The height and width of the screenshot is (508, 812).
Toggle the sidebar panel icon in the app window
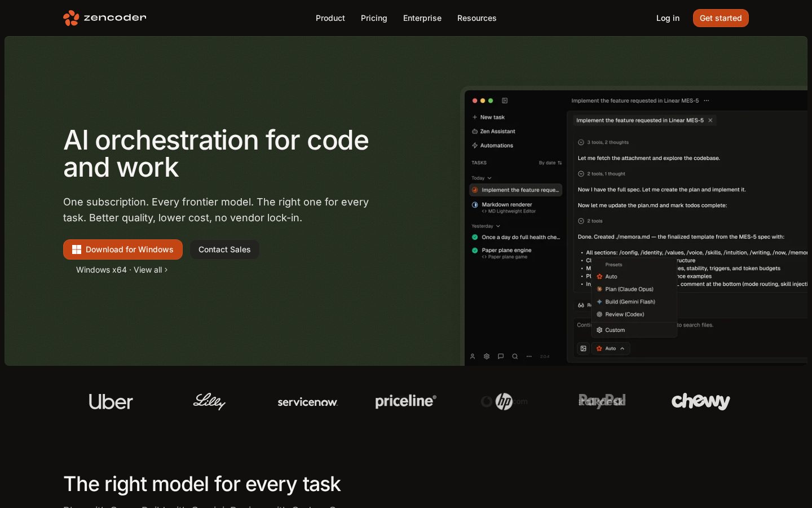click(x=505, y=100)
